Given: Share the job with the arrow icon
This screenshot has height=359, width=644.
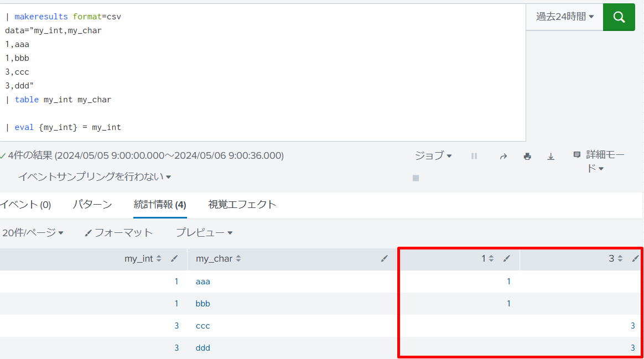Looking at the screenshot, I should (x=503, y=156).
